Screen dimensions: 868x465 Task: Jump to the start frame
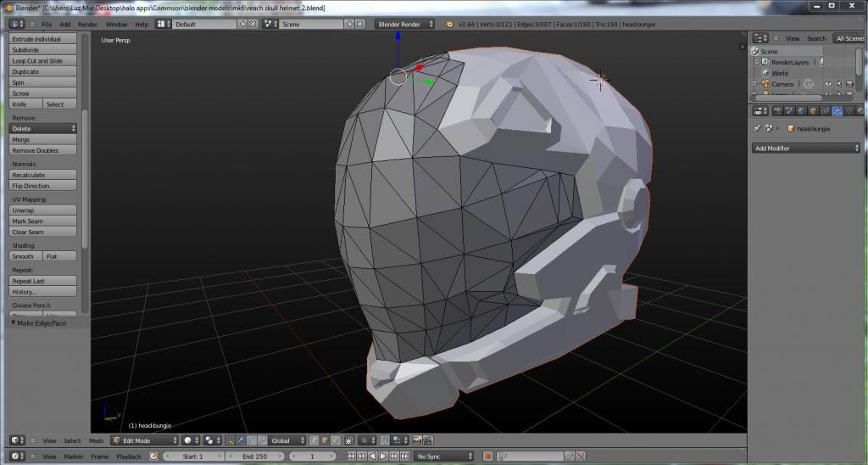351,457
